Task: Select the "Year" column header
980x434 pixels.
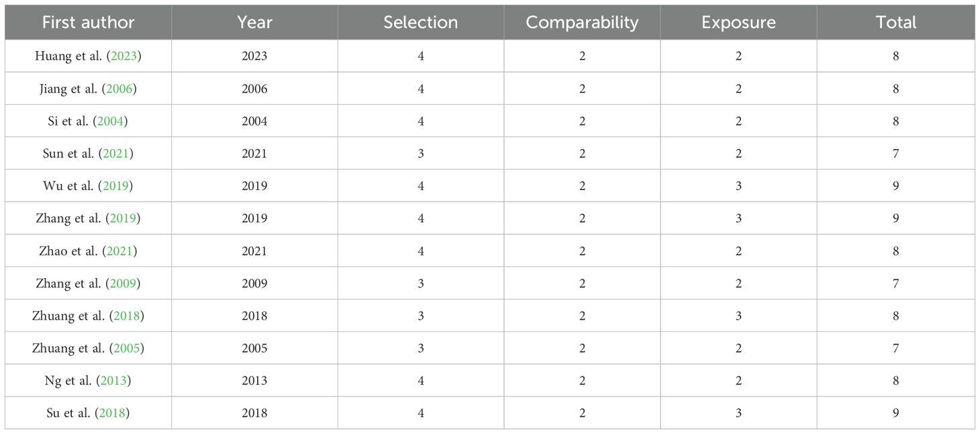Action: click(254, 22)
